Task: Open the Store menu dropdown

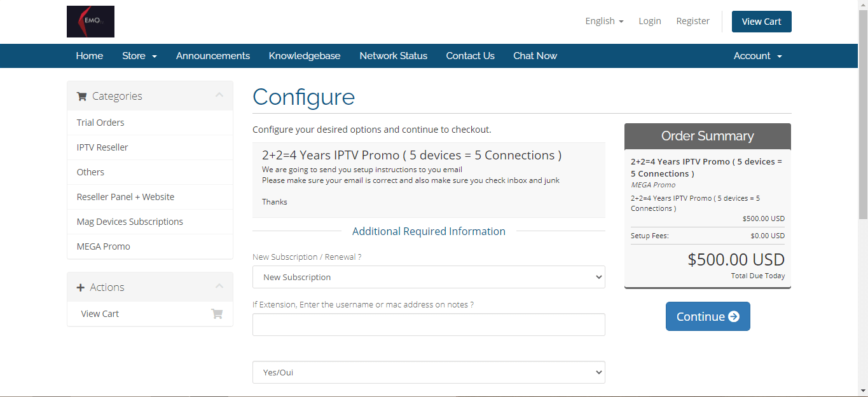Action: (139, 56)
